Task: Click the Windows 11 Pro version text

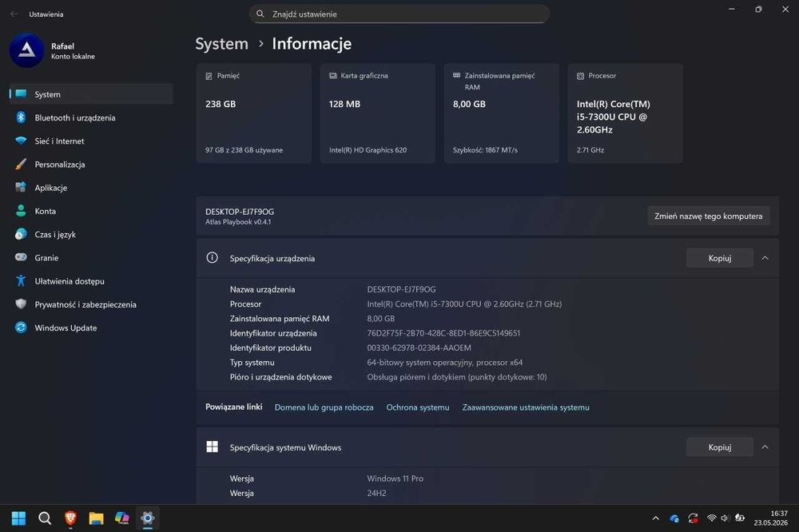Action: (395, 478)
